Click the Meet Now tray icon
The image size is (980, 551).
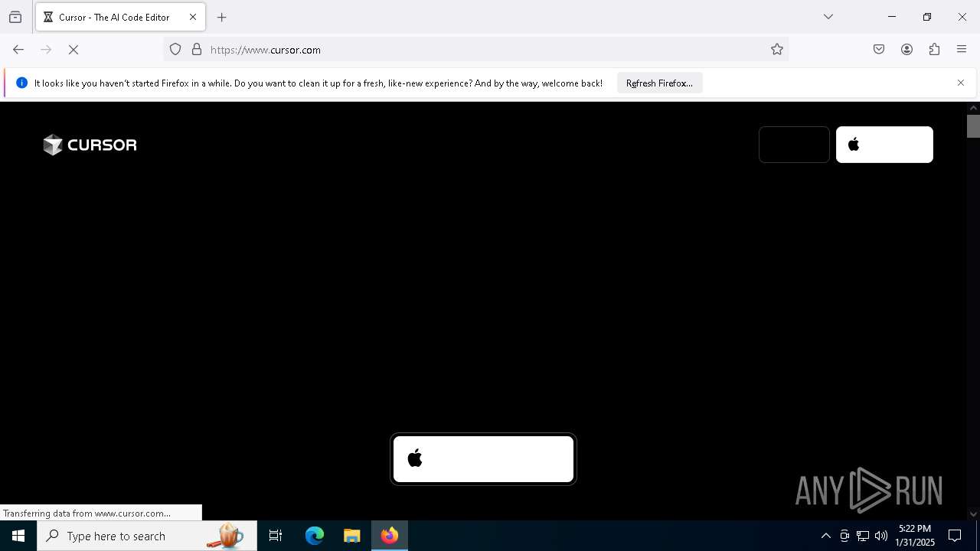click(844, 536)
